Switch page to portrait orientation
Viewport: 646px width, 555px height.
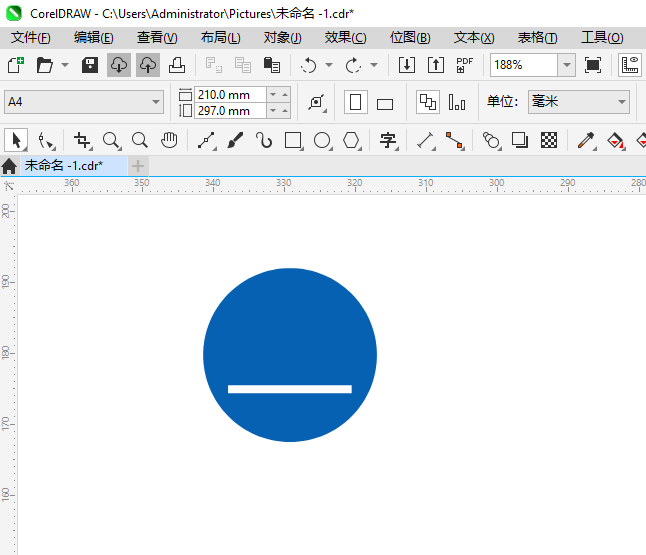click(355, 102)
